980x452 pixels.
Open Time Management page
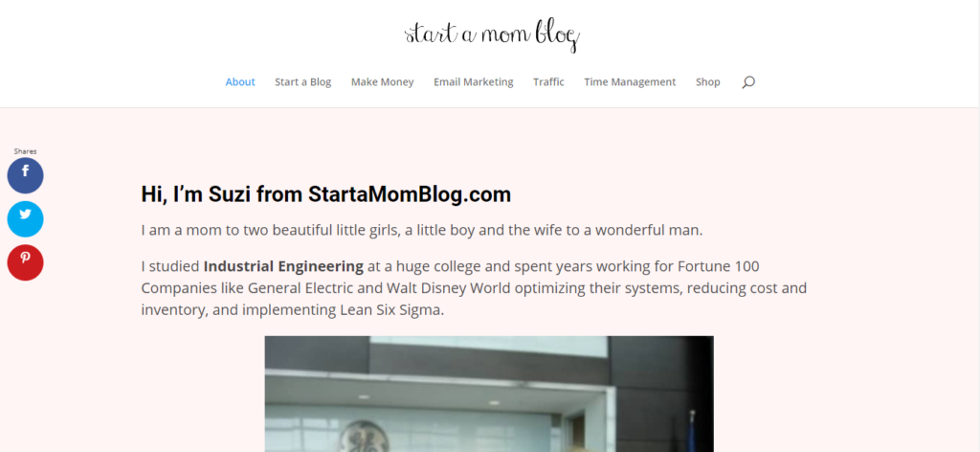(630, 82)
